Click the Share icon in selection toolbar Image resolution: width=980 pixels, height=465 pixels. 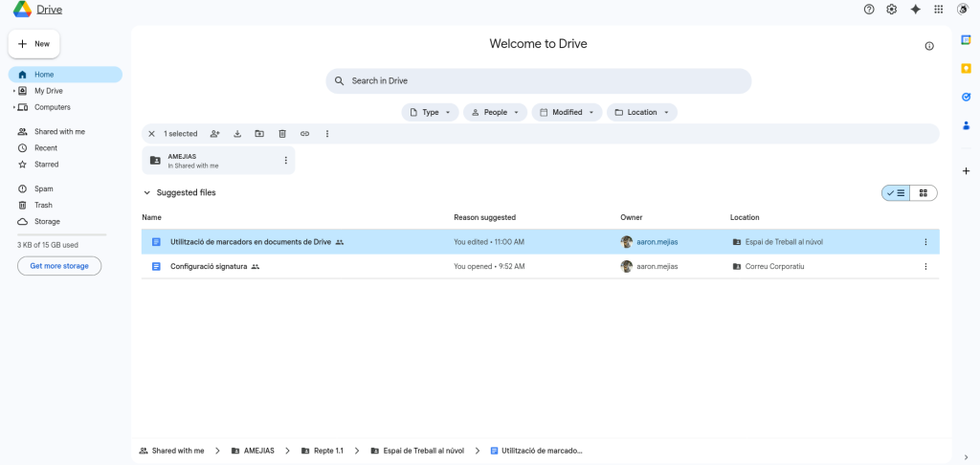215,134
